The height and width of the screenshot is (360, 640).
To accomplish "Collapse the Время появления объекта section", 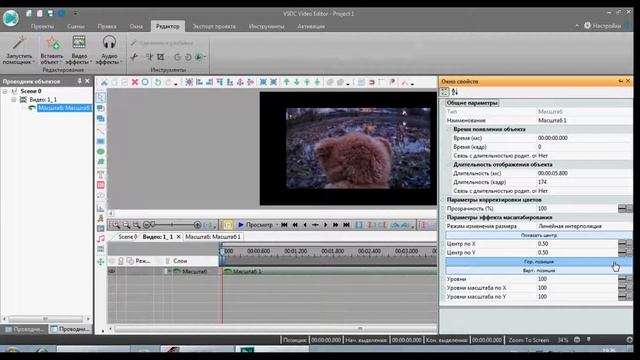I will pos(449,129).
